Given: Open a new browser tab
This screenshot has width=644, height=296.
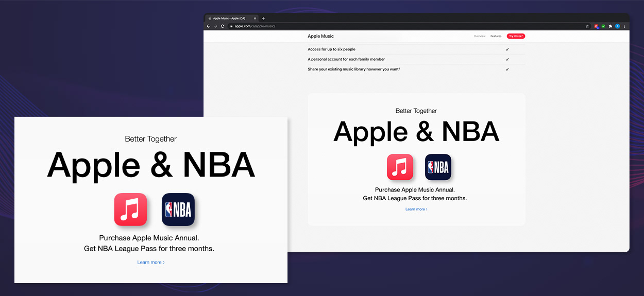Looking at the screenshot, I should click(x=263, y=19).
